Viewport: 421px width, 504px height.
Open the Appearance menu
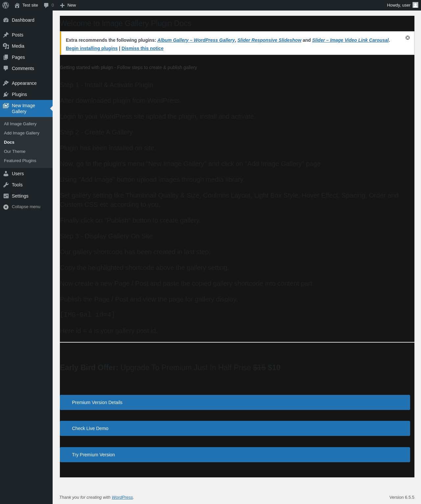point(26,83)
